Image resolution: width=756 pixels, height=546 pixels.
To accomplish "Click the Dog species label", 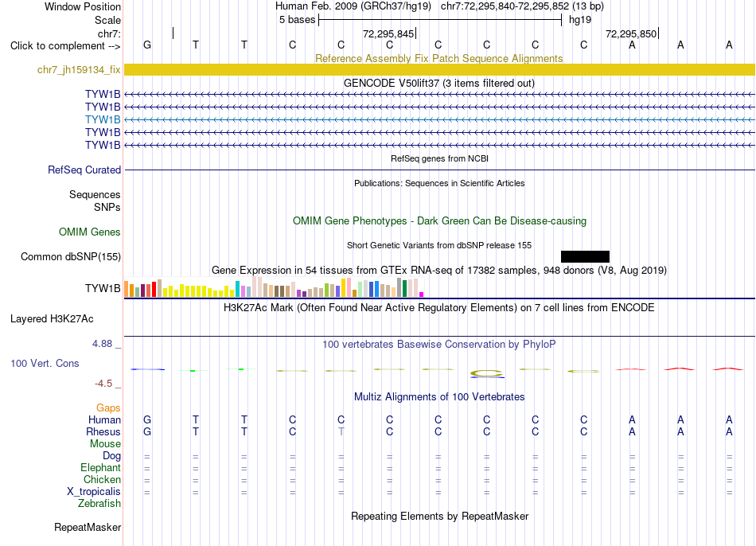I will 111,456.
